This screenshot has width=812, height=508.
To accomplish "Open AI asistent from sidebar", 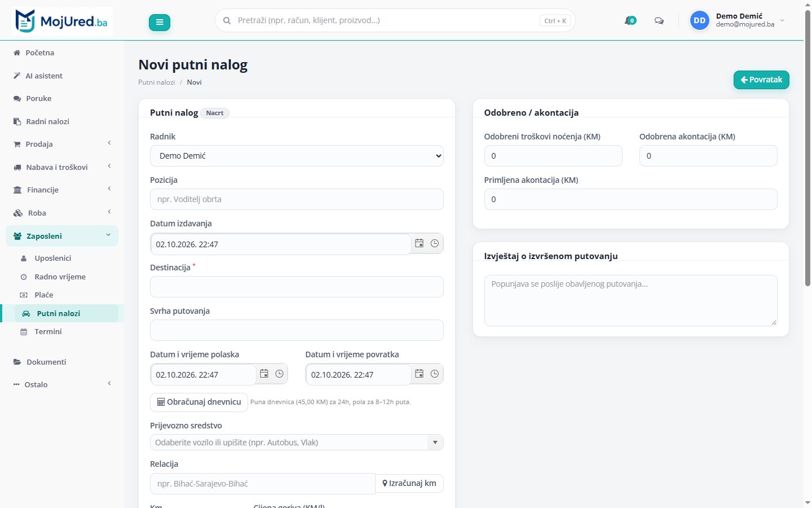I will pyautogui.click(x=62, y=76).
